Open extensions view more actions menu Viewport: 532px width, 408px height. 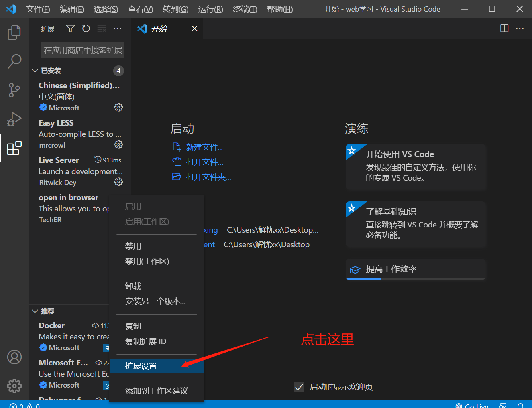pyautogui.click(x=117, y=28)
